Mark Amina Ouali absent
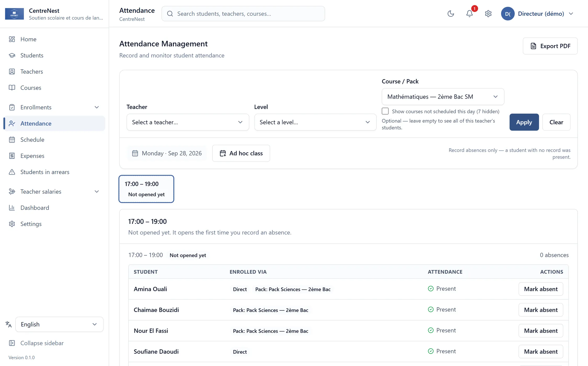 click(541, 289)
